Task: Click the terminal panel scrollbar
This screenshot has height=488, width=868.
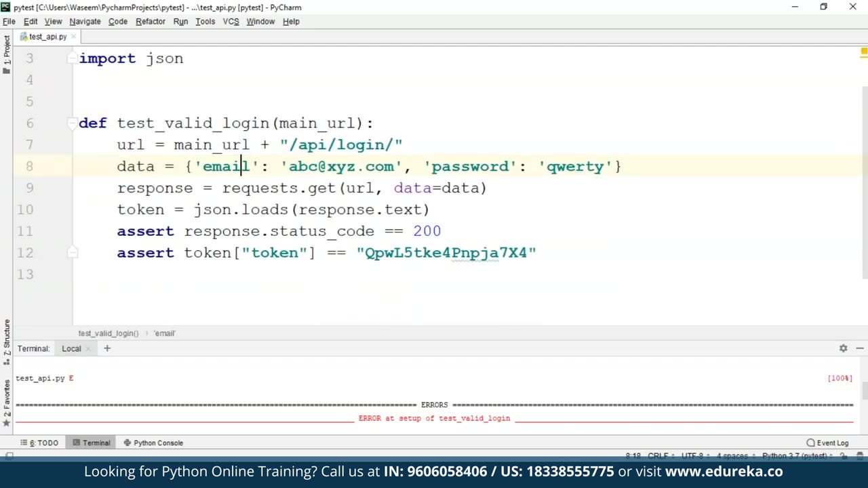Action: point(865,391)
